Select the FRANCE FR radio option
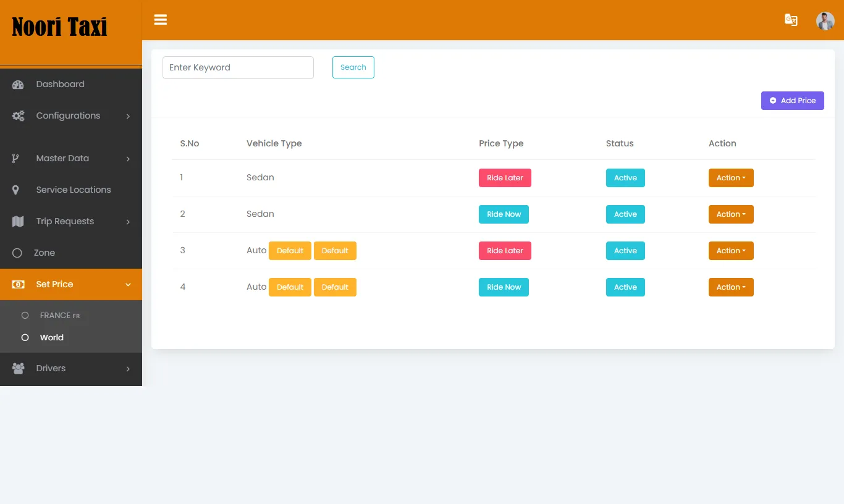The width and height of the screenshot is (844, 504). [x=25, y=315]
